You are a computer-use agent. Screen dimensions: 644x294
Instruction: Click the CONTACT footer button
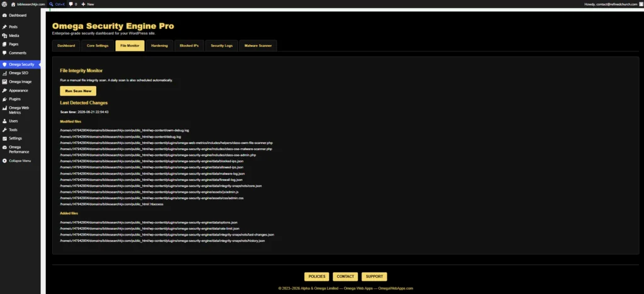tap(345, 277)
